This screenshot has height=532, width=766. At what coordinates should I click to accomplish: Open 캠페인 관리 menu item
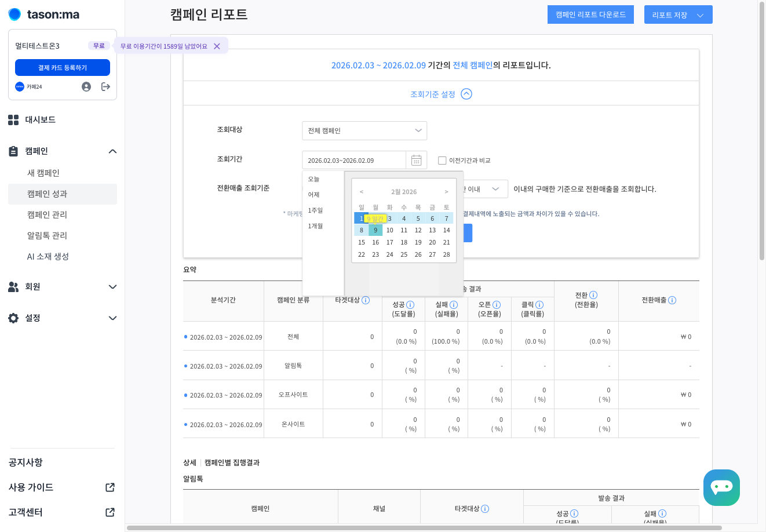pos(48,215)
